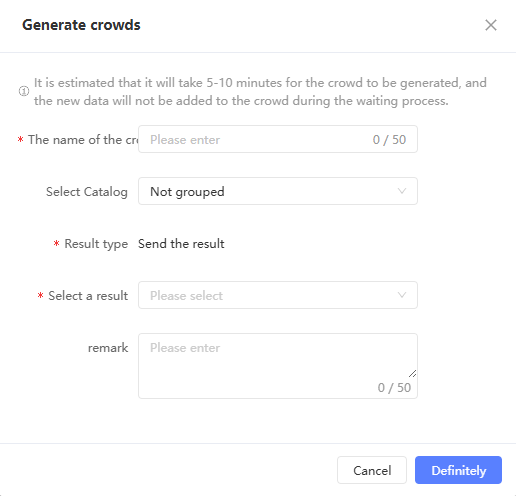Click the 0 / 50 counter in name field
Image resolution: width=516 pixels, height=496 pixels.
click(x=389, y=140)
